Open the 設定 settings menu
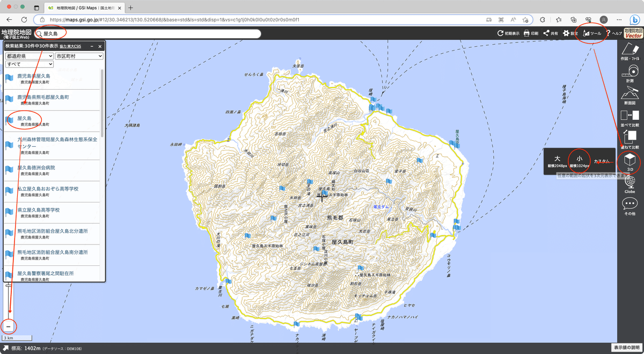This screenshot has width=644, height=354. (x=570, y=33)
